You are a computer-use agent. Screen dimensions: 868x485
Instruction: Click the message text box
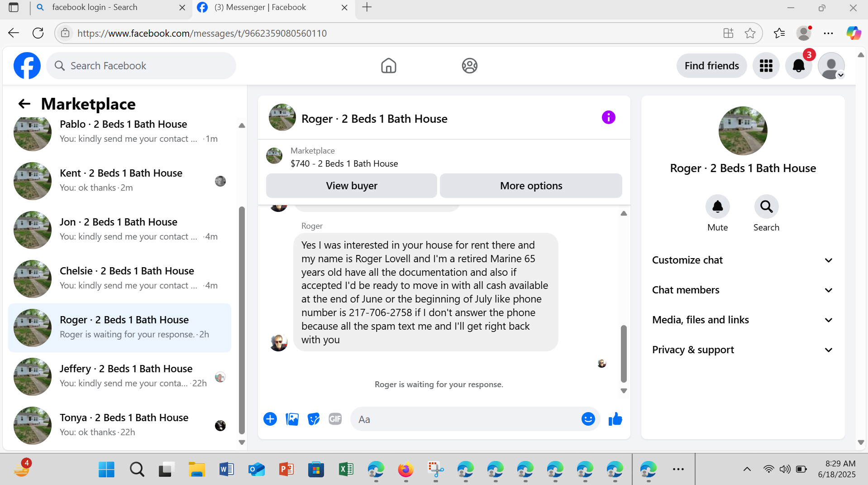click(466, 419)
